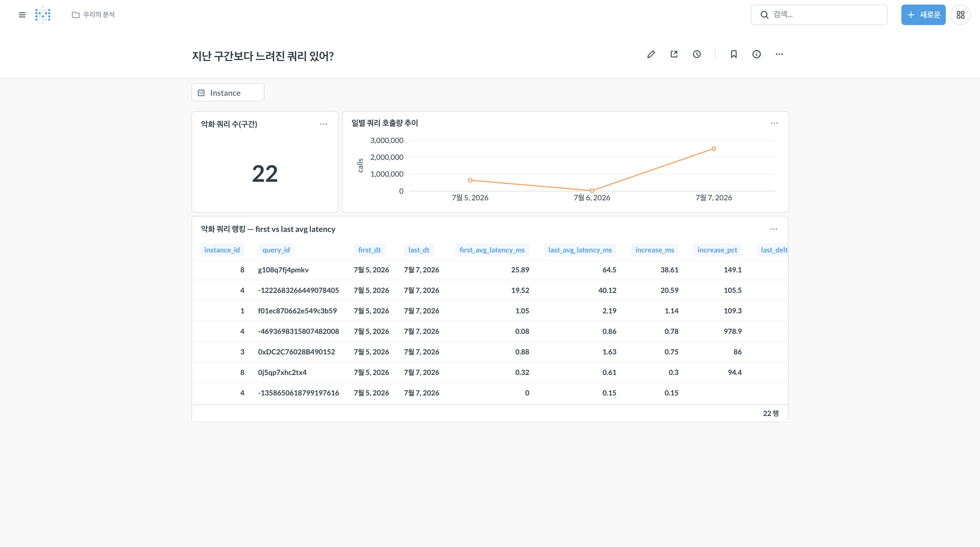980x547 pixels.
Task: Sort by query_id column header
Action: point(276,250)
